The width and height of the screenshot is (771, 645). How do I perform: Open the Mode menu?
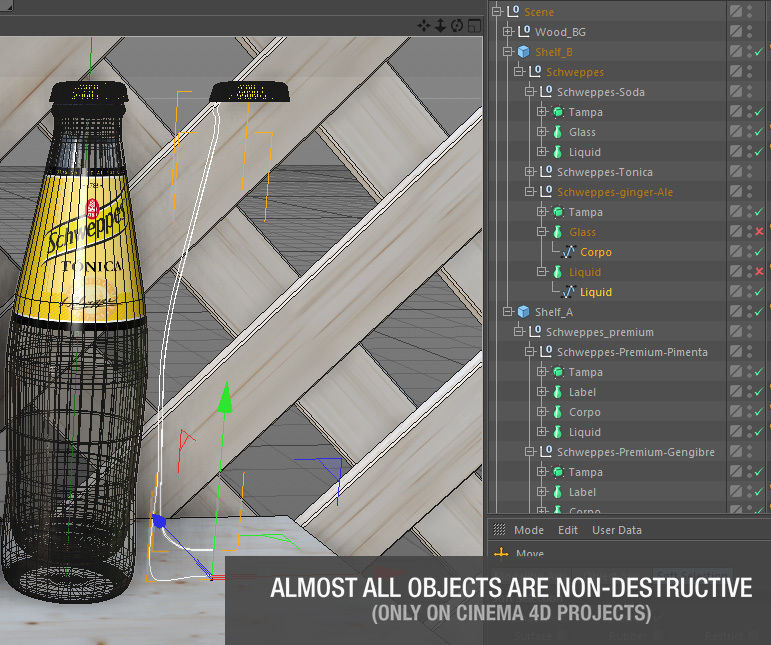529,530
